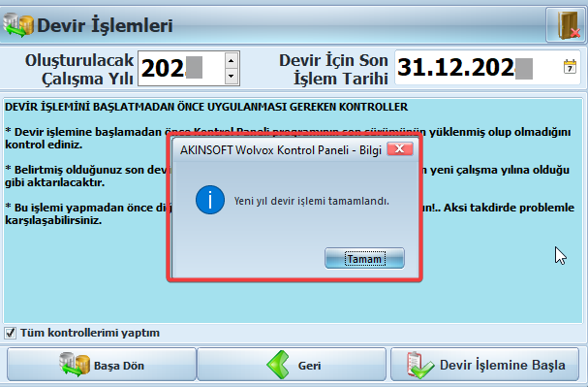Open the calendar icon for last transaction date
This screenshot has width=588, height=387.
coord(570,67)
